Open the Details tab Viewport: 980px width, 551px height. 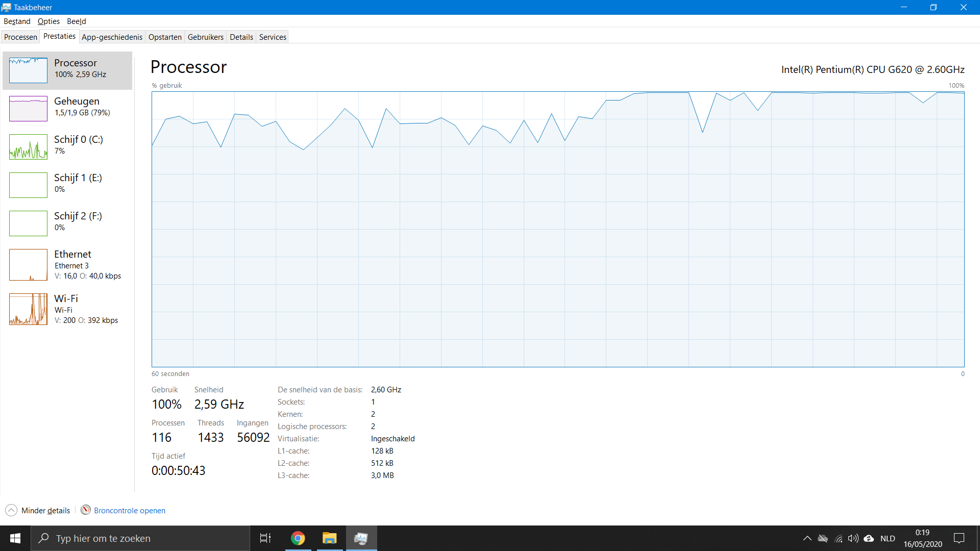tap(241, 37)
